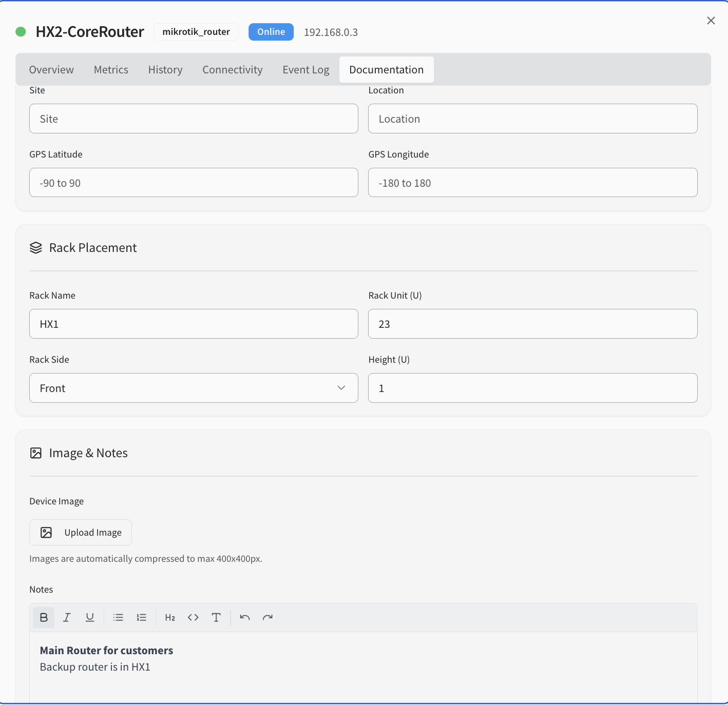728x705 pixels.
Task: Open the Metrics tab
Action: tap(111, 70)
